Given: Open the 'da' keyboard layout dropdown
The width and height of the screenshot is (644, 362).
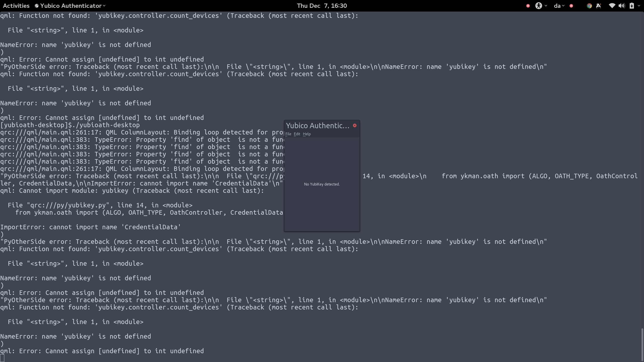Looking at the screenshot, I should click(558, 6).
